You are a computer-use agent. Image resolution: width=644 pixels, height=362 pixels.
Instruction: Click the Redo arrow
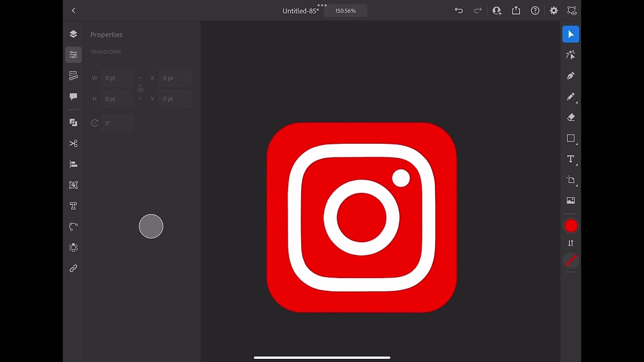[x=478, y=11]
